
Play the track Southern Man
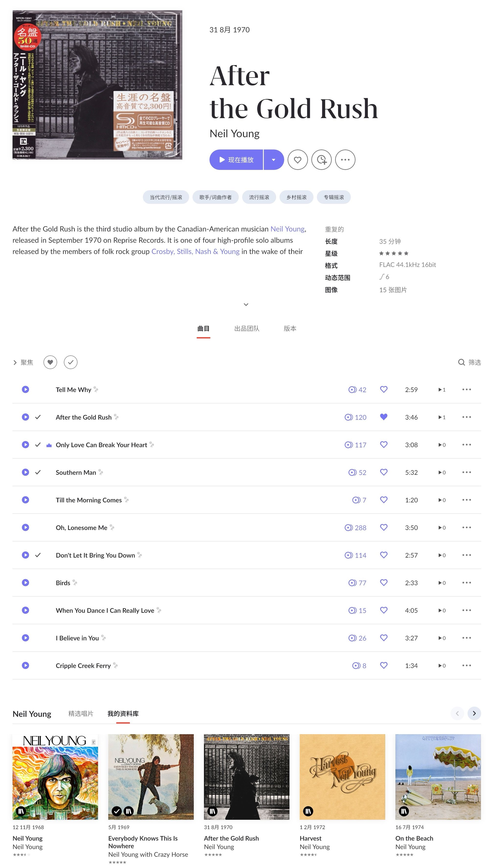[x=25, y=473]
